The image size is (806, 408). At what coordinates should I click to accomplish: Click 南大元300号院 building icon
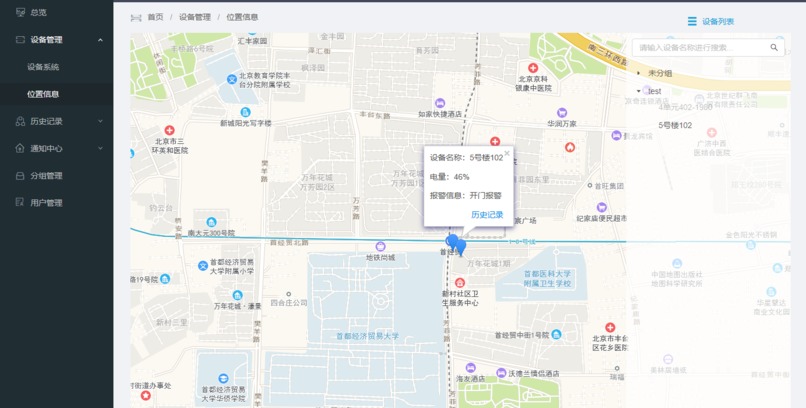point(211,222)
